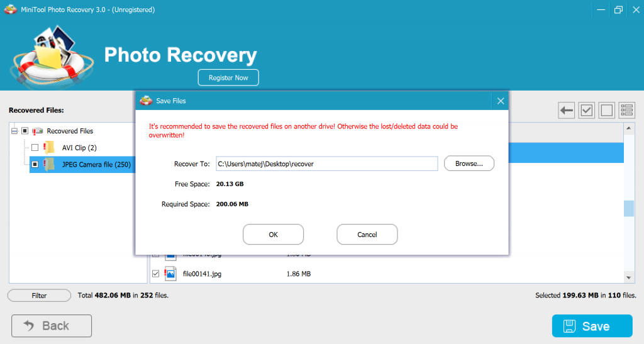Click the back arrow toolbar icon
The width and height of the screenshot is (644, 344).
(567, 111)
